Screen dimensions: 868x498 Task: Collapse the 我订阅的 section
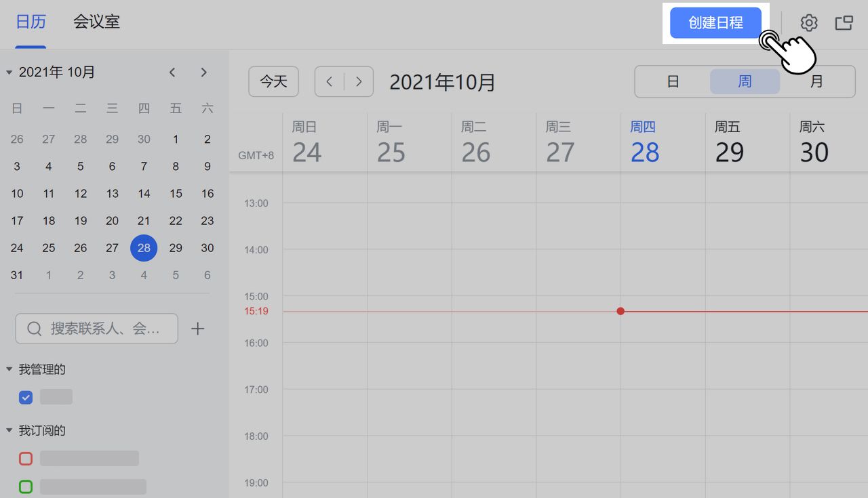[x=9, y=430]
